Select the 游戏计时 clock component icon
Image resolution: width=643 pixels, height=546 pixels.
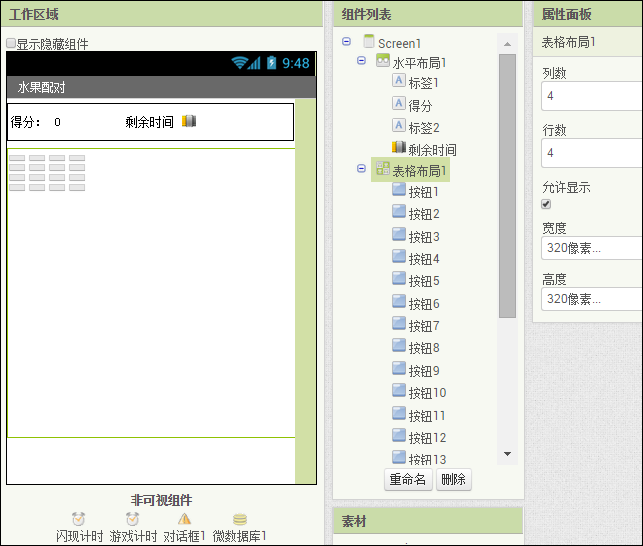click(132, 519)
